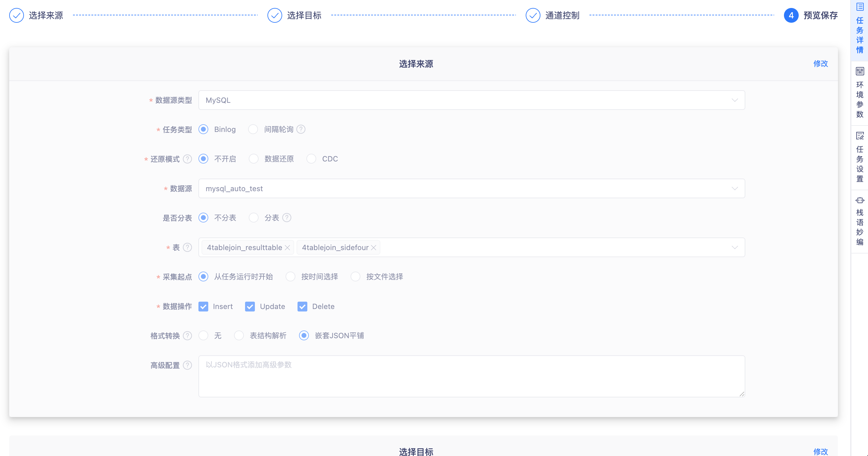Click help icon next to 表 label
The height and width of the screenshot is (456, 868).
(x=187, y=248)
